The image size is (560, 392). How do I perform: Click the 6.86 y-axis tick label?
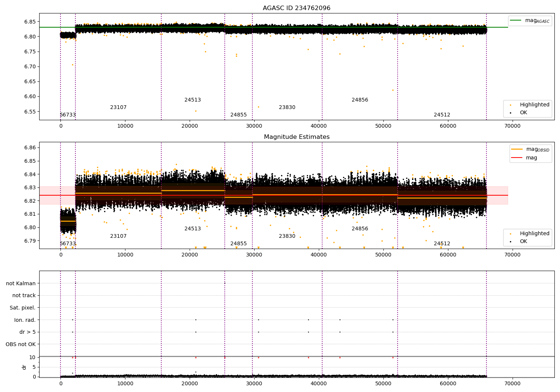(29, 148)
